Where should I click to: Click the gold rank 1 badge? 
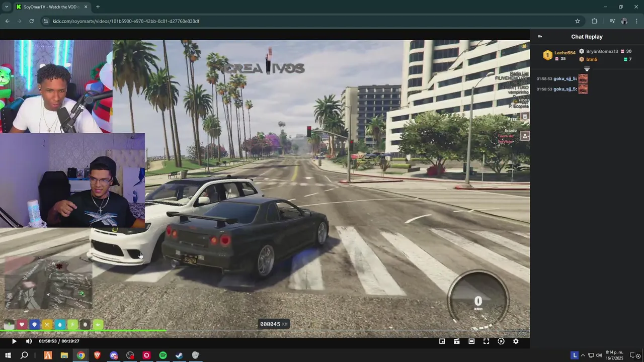(x=547, y=55)
